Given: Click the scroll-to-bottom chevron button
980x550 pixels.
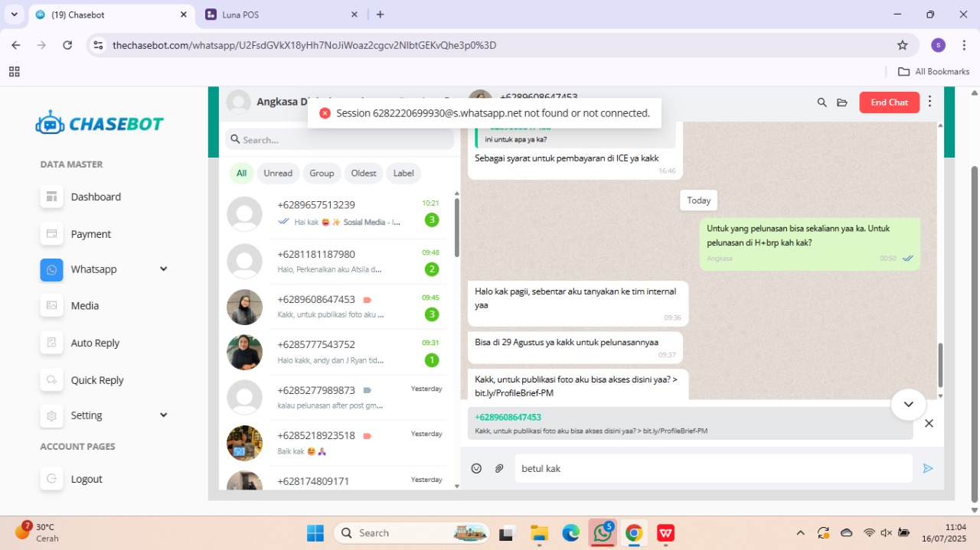Looking at the screenshot, I should pos(908,404).
